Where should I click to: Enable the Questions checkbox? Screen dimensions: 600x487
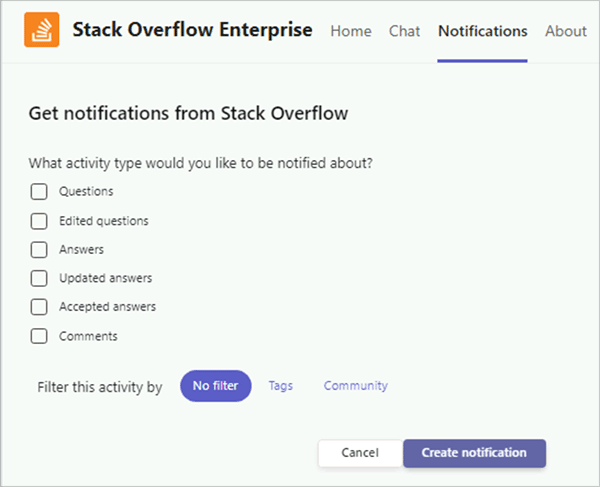[39, 192]
